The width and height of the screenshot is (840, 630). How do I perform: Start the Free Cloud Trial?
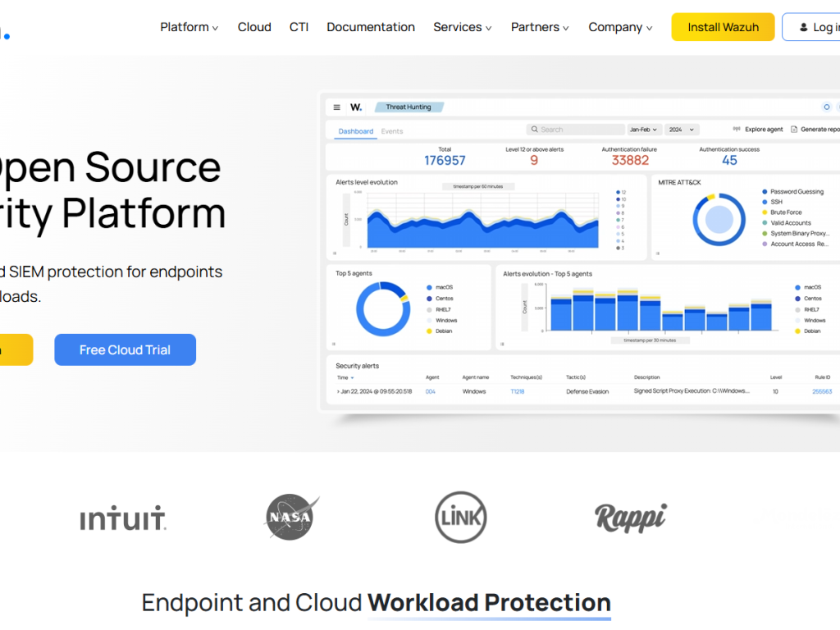pyautogui.click(x=125, y=349)
